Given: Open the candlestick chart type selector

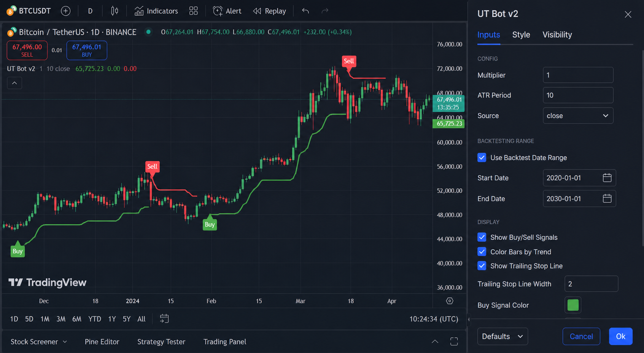Looking at the screenshot, I should pyautogui.click(x=114, y=11).
